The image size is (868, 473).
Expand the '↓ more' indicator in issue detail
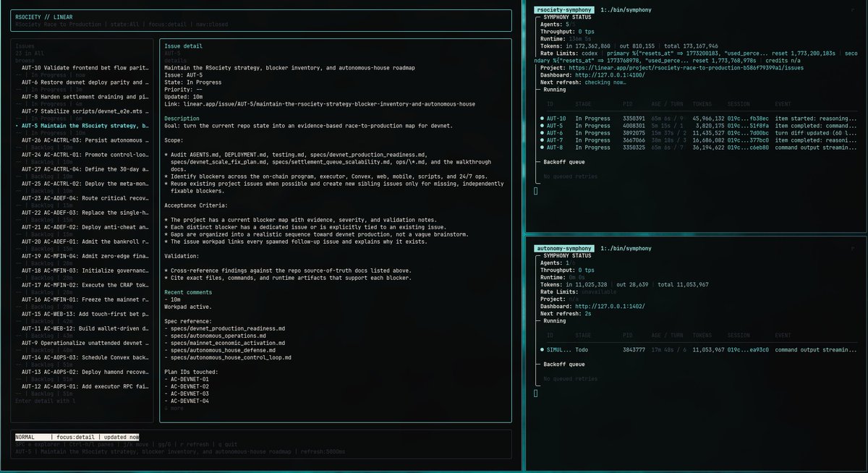[x=174, y=408]
